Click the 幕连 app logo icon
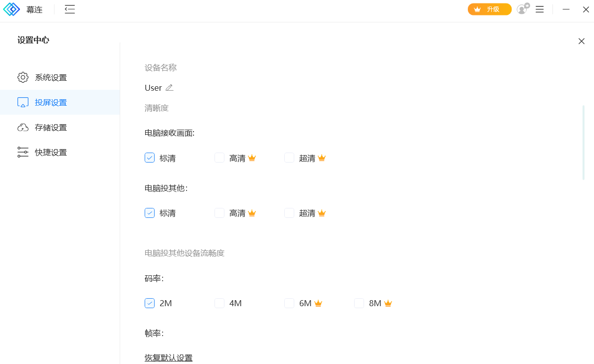 11,9
